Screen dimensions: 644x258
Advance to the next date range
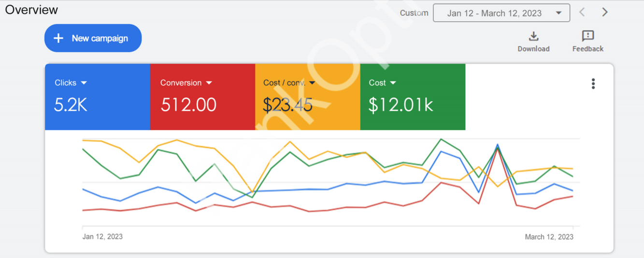(x=605, y=13)
